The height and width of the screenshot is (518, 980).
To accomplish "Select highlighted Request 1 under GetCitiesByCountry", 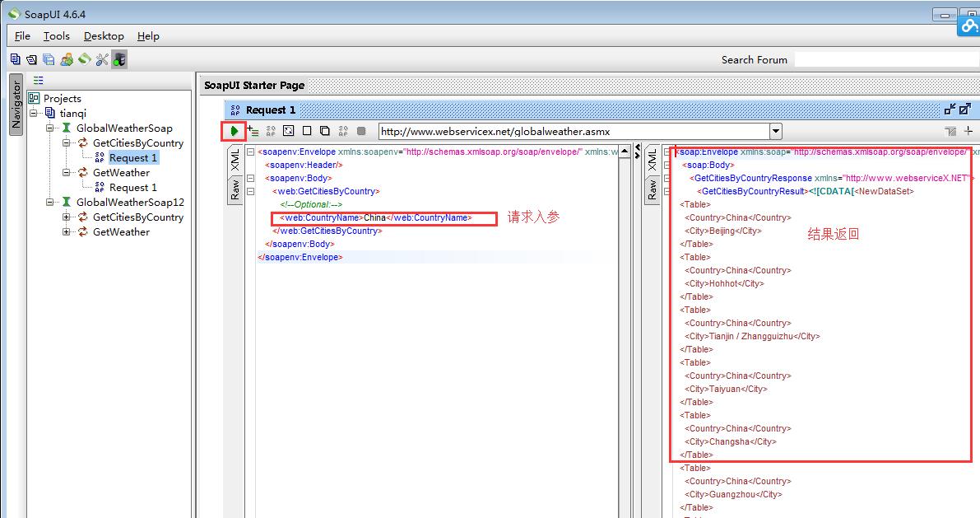I will 133,157.
